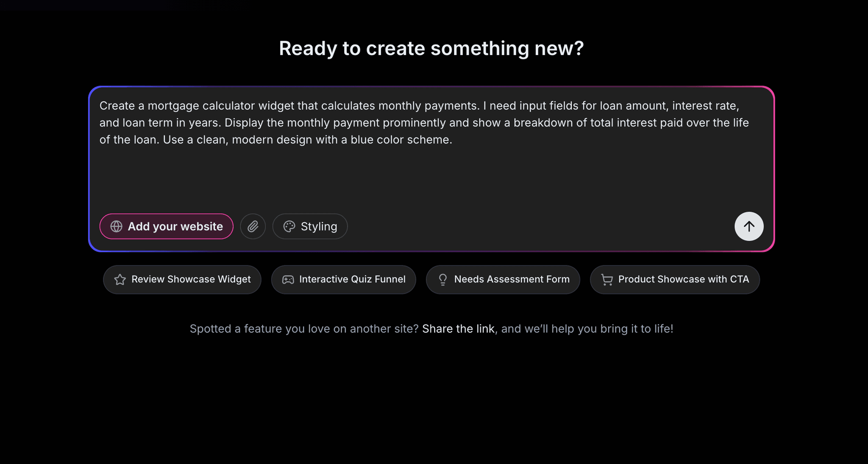Follow the Share the link hyperlink

pyautogui.click(x=458, y=329)
